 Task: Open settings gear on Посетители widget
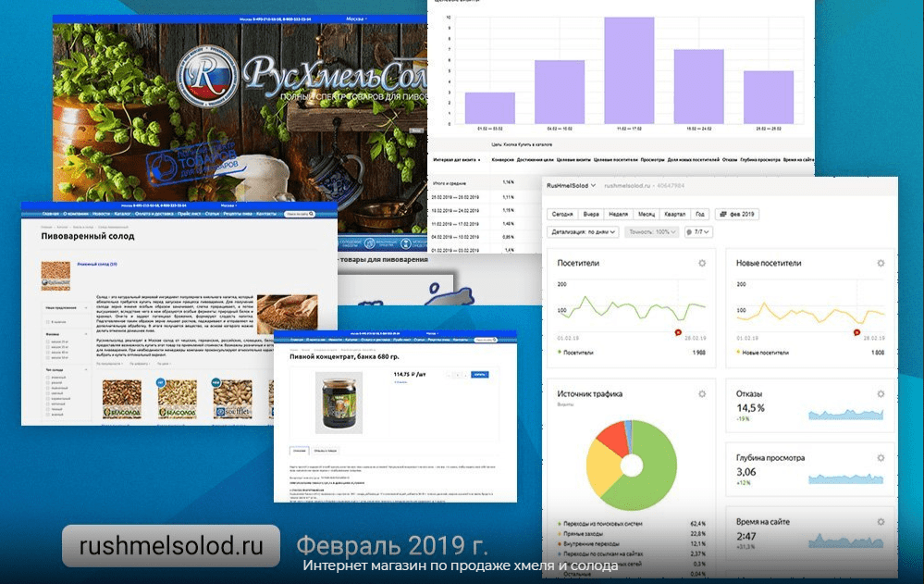point(702,263)
